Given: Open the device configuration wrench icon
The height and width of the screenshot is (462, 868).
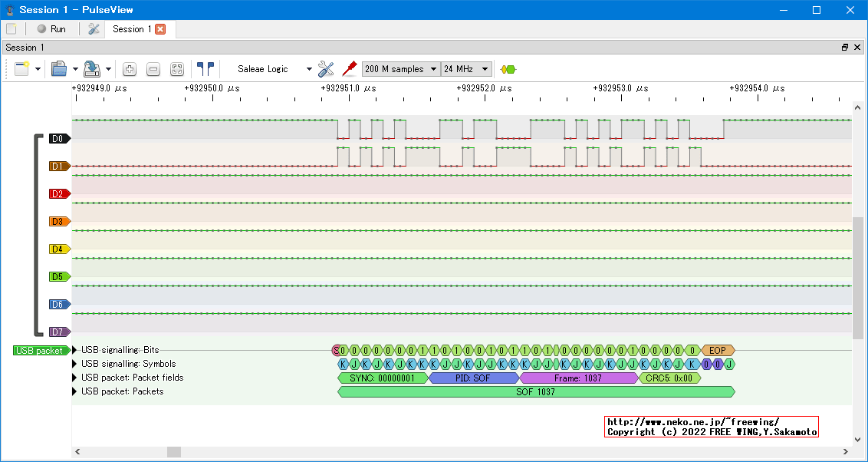Looking at the screenshot, I should tap(326, 69).
